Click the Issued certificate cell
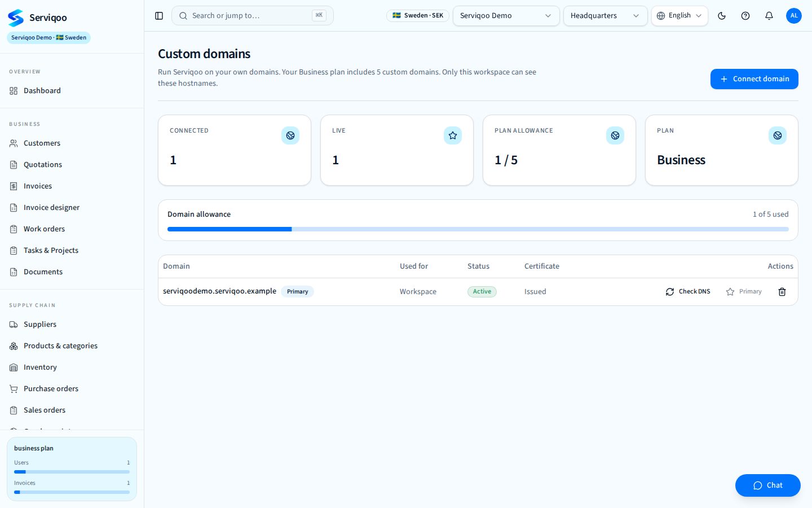 tap(535, 292)
